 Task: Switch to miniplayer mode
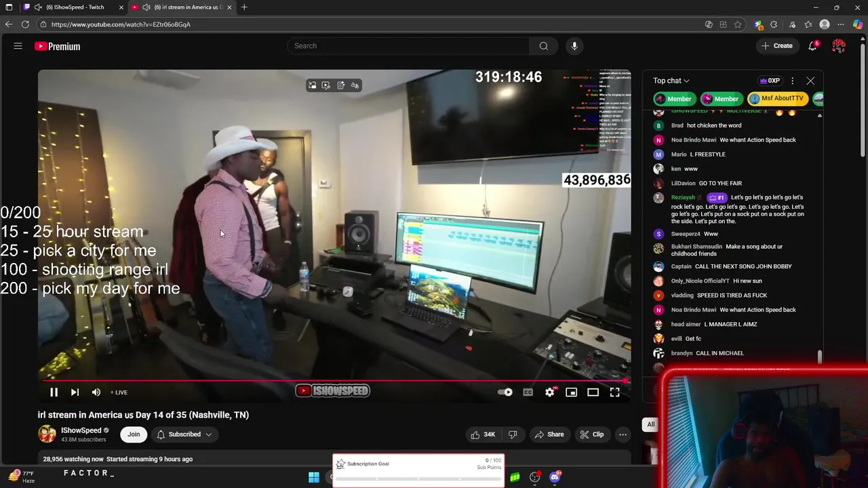(572, 392)
